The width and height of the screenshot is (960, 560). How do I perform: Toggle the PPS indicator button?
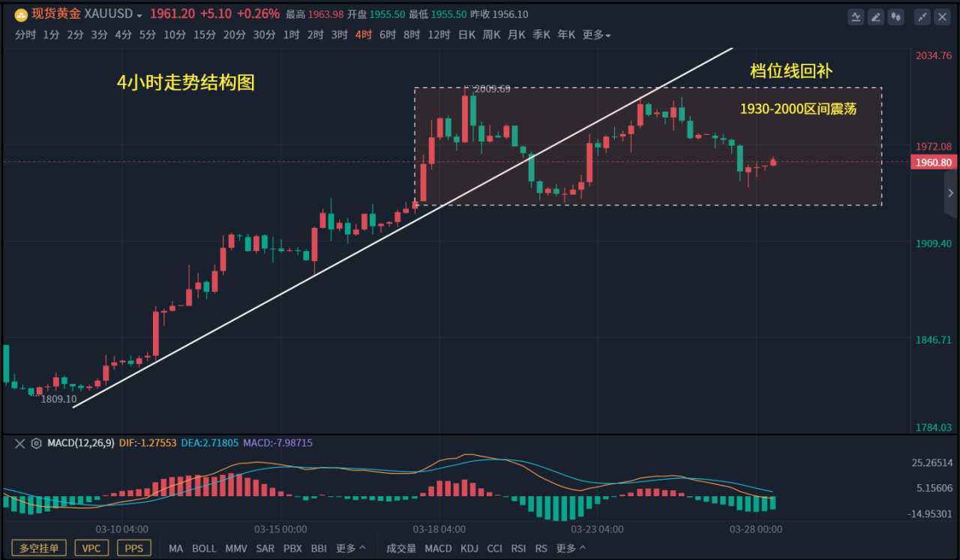tap(134, 548)
